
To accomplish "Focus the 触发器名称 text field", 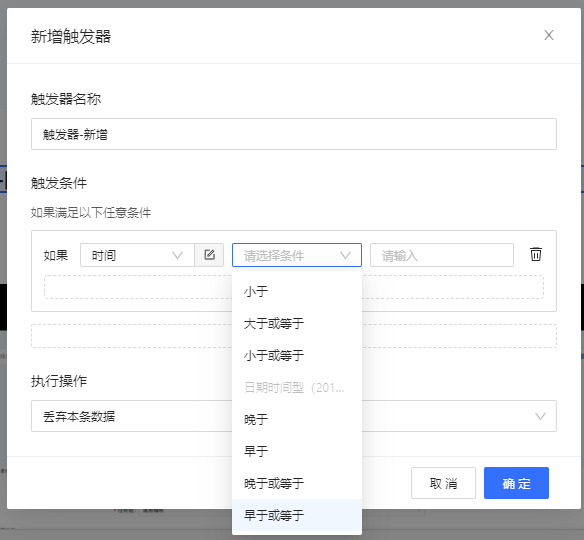I will [x=294, y=134].
